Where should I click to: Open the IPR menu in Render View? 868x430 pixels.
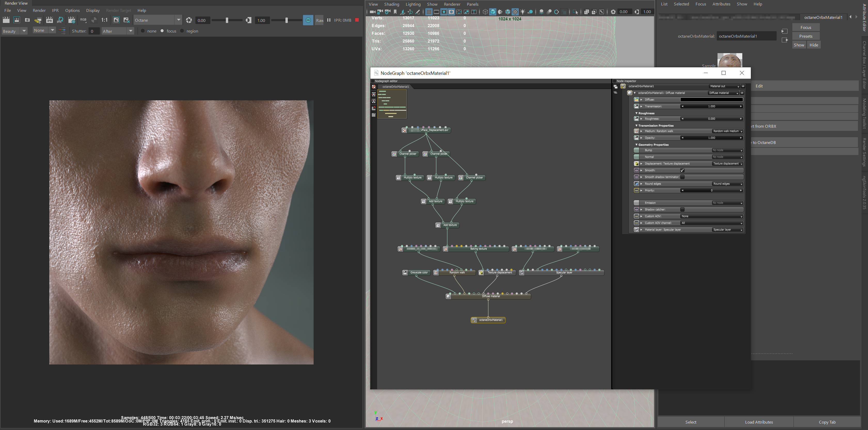tap(55, 10)
